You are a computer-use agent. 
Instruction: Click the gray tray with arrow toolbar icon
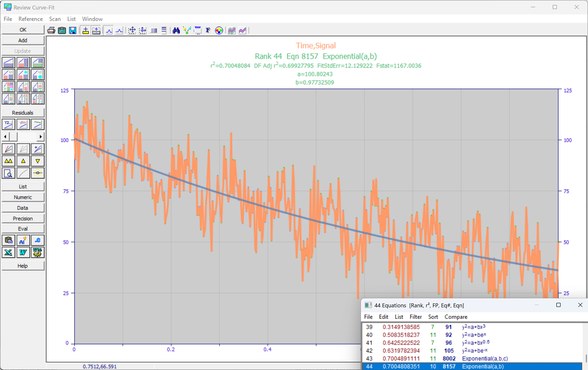tap(96, 30)
